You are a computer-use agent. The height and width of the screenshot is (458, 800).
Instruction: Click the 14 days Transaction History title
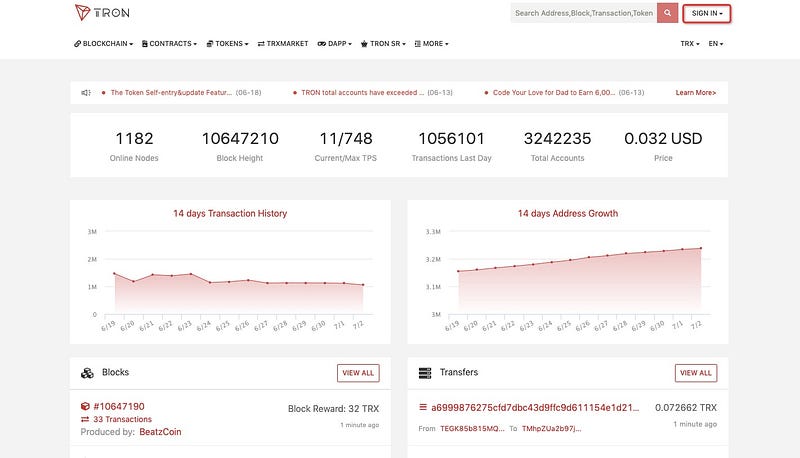pyautogui.click(x=230, y=214)
